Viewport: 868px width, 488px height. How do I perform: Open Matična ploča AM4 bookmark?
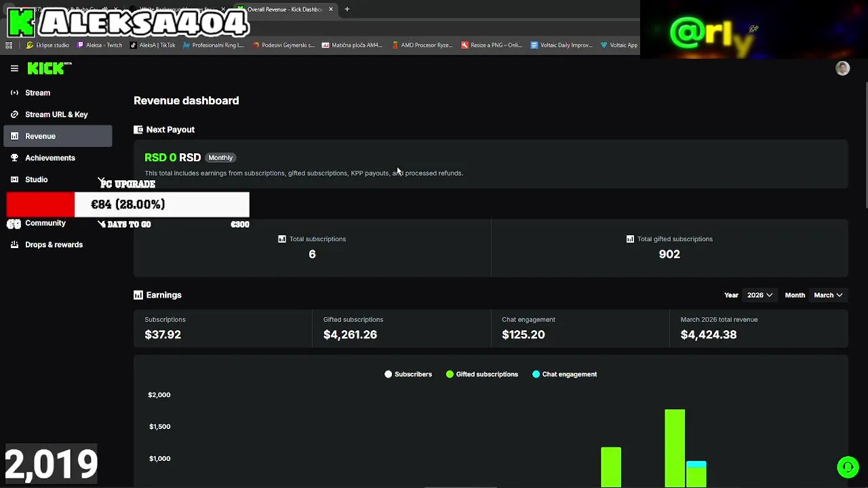352,45
